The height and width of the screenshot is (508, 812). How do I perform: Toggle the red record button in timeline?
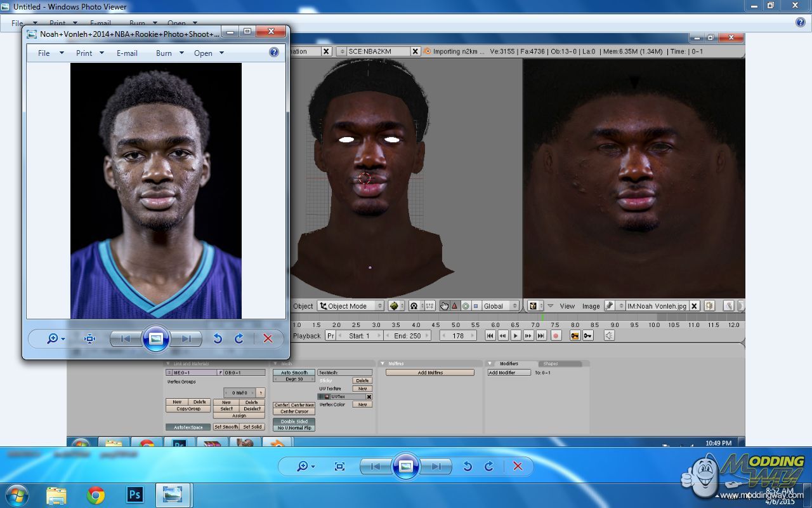[x=556, y=336]
